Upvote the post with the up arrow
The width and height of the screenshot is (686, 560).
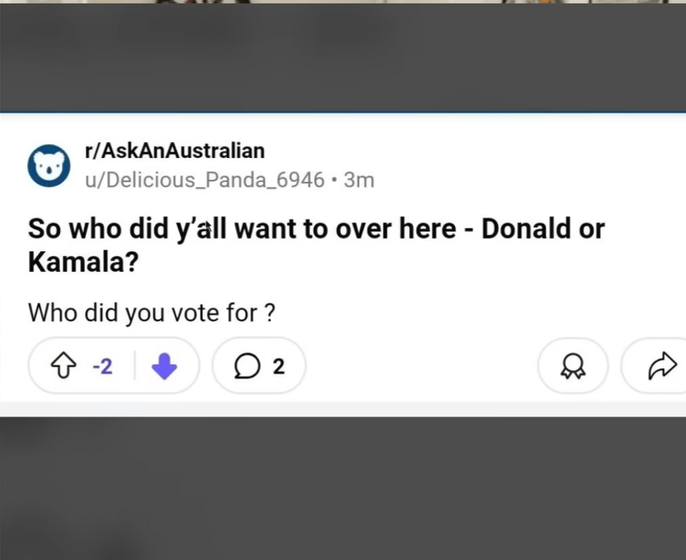coord(67,367)
